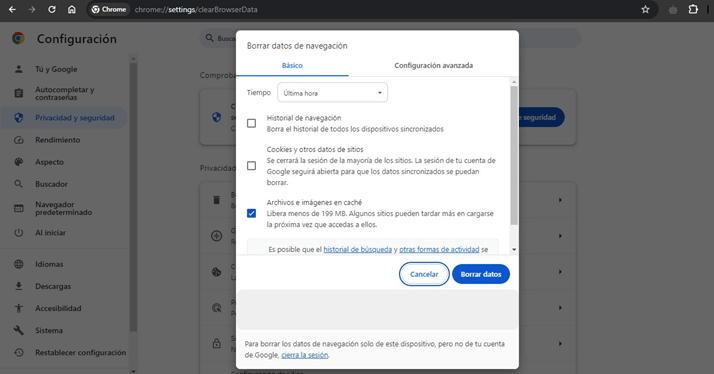Click the globe icon for Idiomas

19,264
